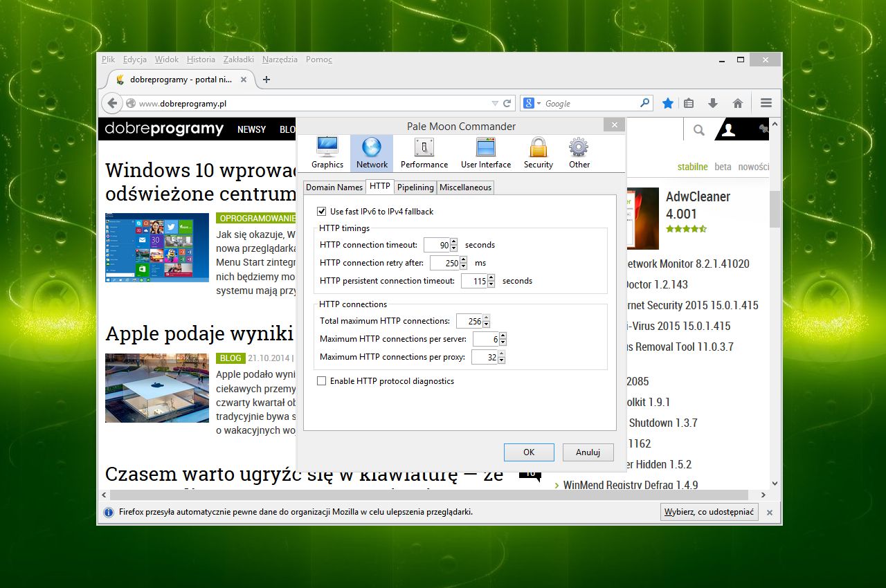
Task: Open the Widok menu
Action: 167,59
